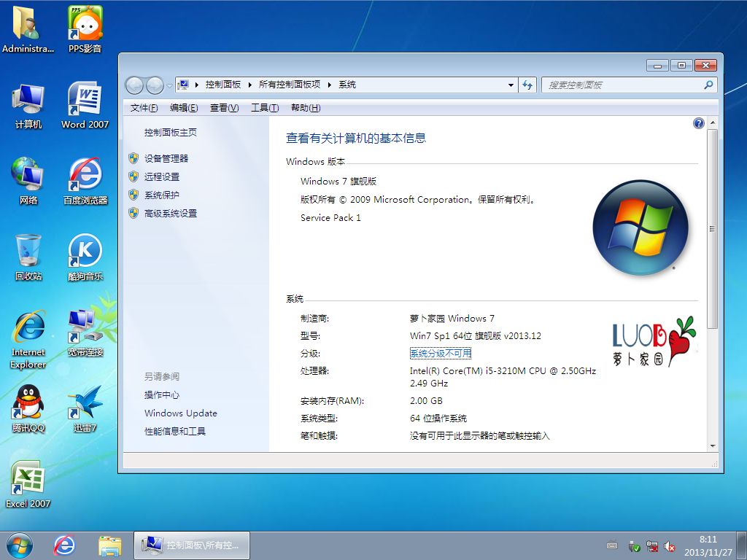Screen dimensions: 747x560
Task: Open 宽带连接 desktop shortcut
Action: [85, 333]
